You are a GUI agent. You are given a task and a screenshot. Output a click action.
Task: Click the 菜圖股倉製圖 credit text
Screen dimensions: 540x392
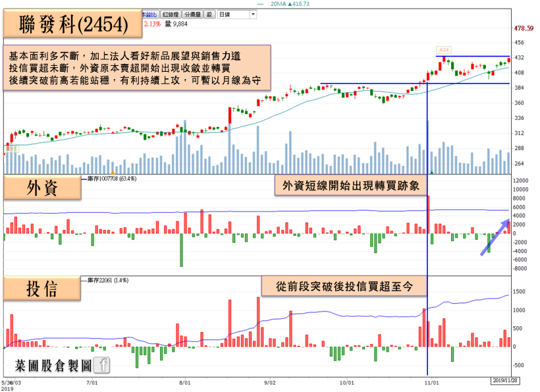[x=53, y=366]
